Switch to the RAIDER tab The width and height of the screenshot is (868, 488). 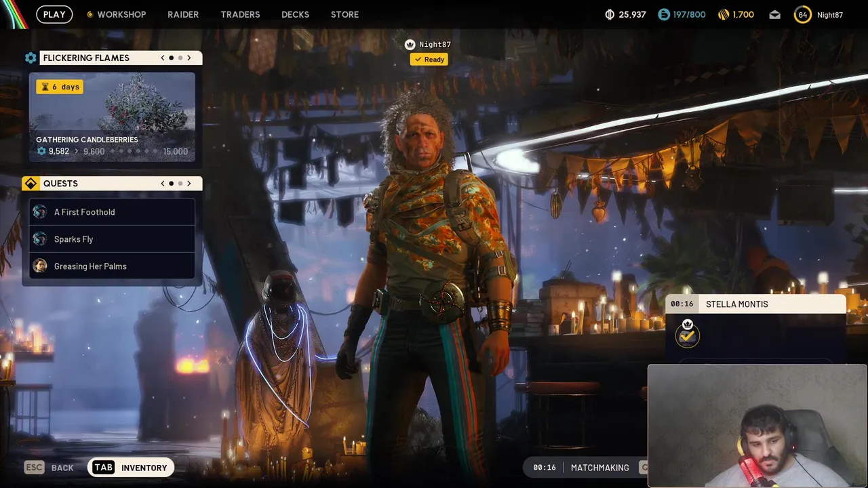[x=183, y=14]
